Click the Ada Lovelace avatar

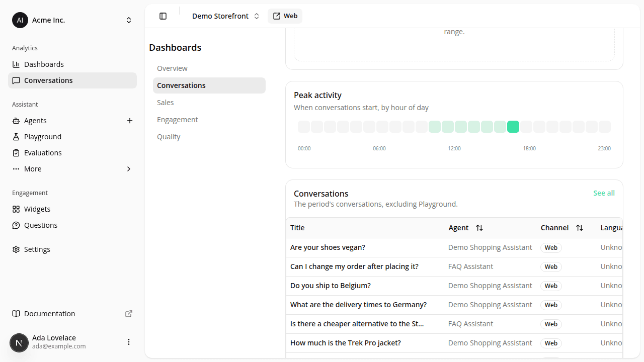click(x=19, y=343)
